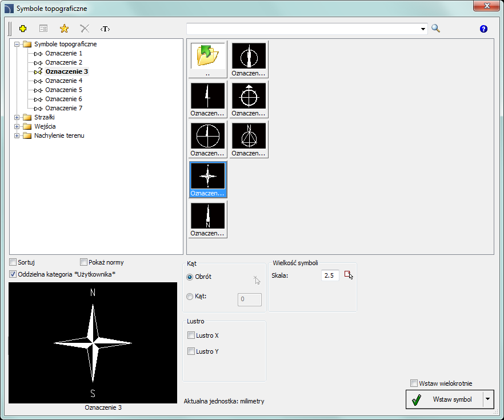Image resolution: width=504 pixels, height=420 pixels.
Task: Click the 'Oznaczenie 3' caption under preview
Action: [x=103, y=407]
